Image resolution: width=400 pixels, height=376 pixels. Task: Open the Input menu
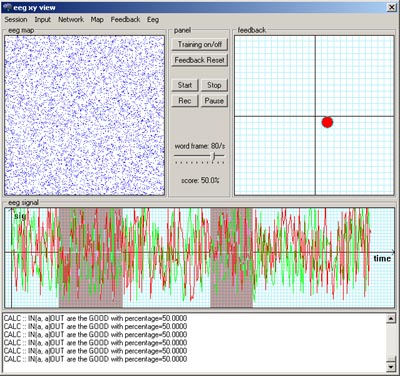pyautogui.click(x=43, y=20)
